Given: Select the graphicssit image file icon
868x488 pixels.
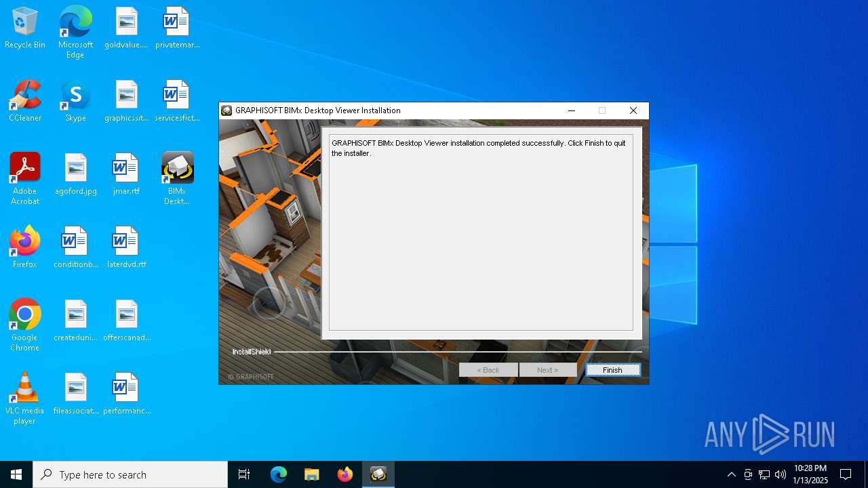Looking at the screenshot, I should pyautogui.click(x=126, y=101).
